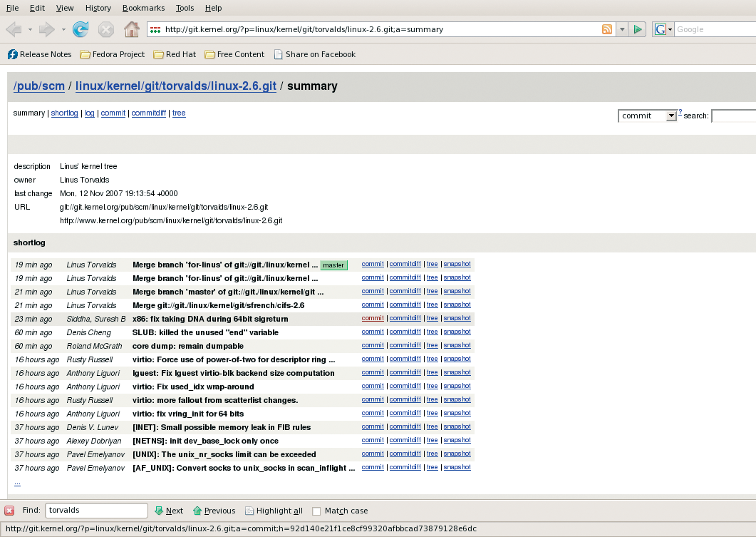Download snapshot for virtio used_idx wrap-around
Viewport: 756px width, 537px height.
click(x=457, y=386)
